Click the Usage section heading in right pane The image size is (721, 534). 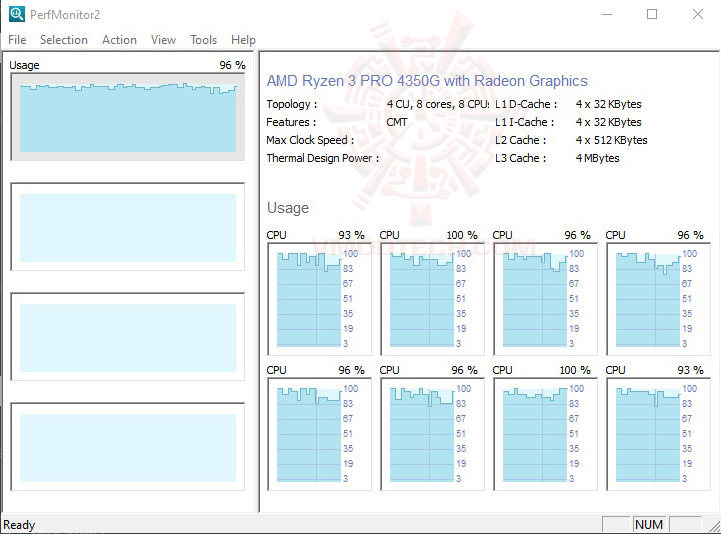pos(288,208)
